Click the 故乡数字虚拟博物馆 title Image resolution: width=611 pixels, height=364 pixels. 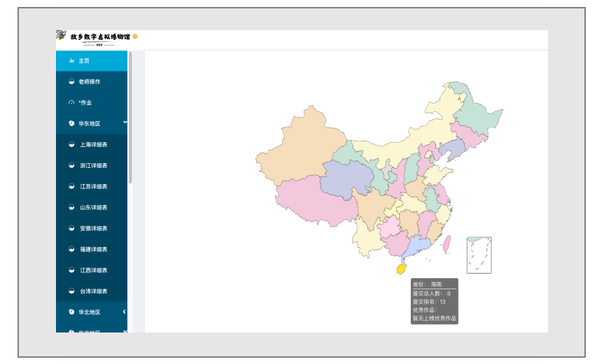pyautogui.click(x=100, y=37)
